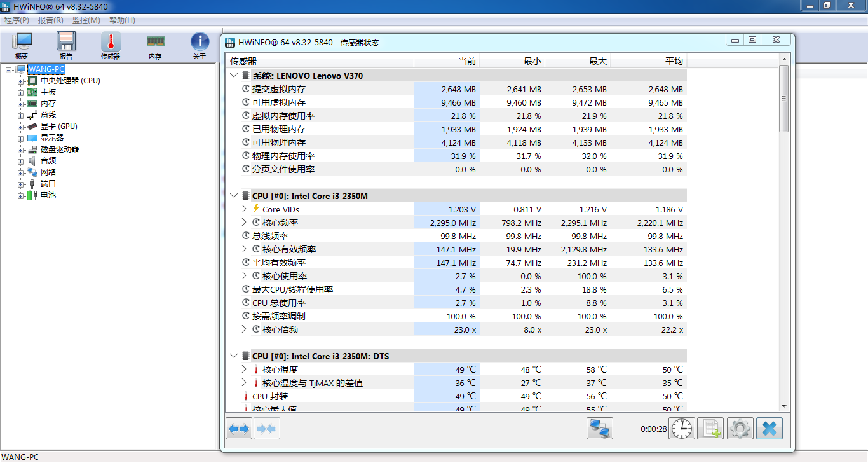The height and width of the screenshot is (463, 868).
Task: Click the clock icon beside 提交虚拟内存
Action: point(246,89)
